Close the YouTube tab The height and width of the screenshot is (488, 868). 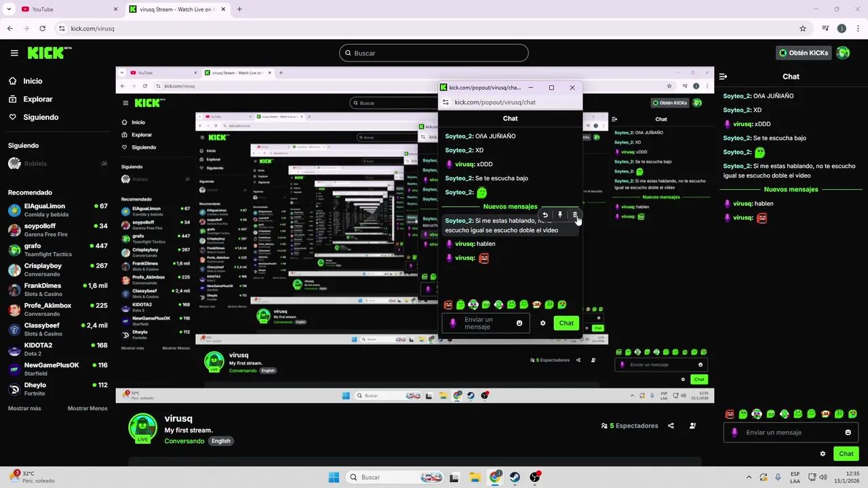pyautogui.click(x=115, y=9)
